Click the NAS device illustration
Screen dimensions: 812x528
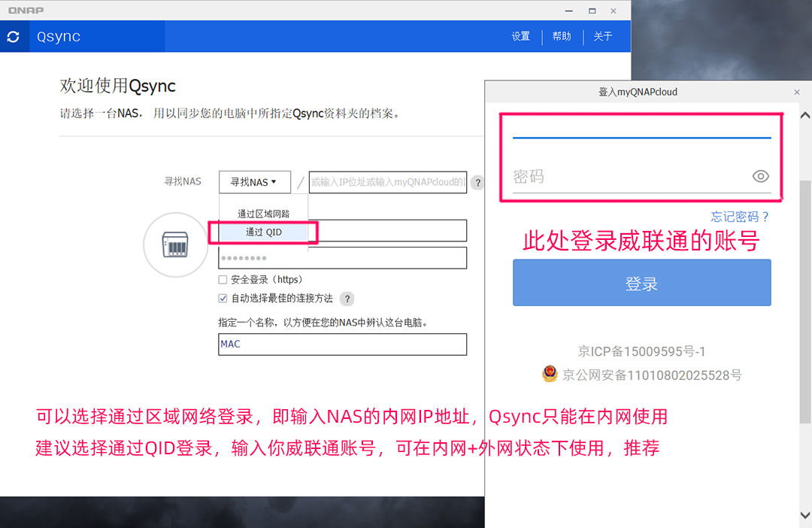tap(175, 244)
